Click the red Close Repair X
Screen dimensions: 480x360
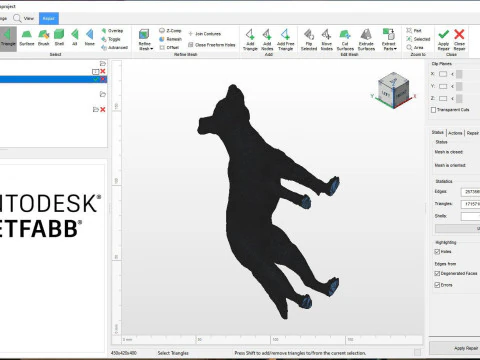pyautogui.click(x=459, y=39)
